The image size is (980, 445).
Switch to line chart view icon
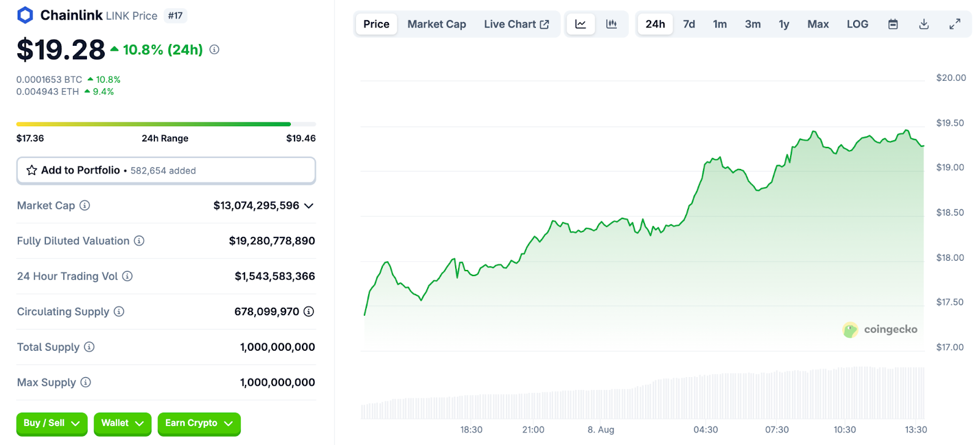580,24
